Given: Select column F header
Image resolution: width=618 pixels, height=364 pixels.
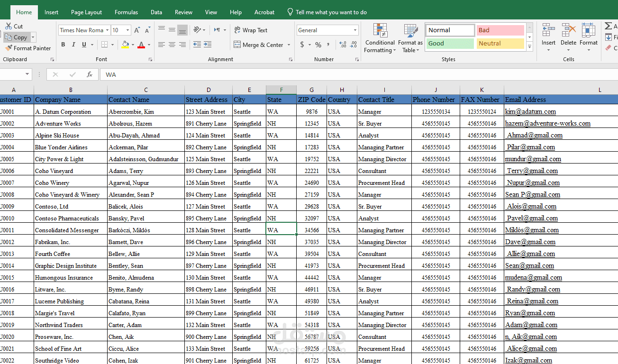Looking at the screenshot, I should coord(281,90).
